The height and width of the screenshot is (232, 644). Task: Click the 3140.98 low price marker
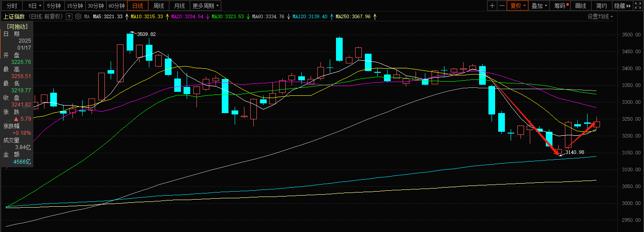[575, 152]
